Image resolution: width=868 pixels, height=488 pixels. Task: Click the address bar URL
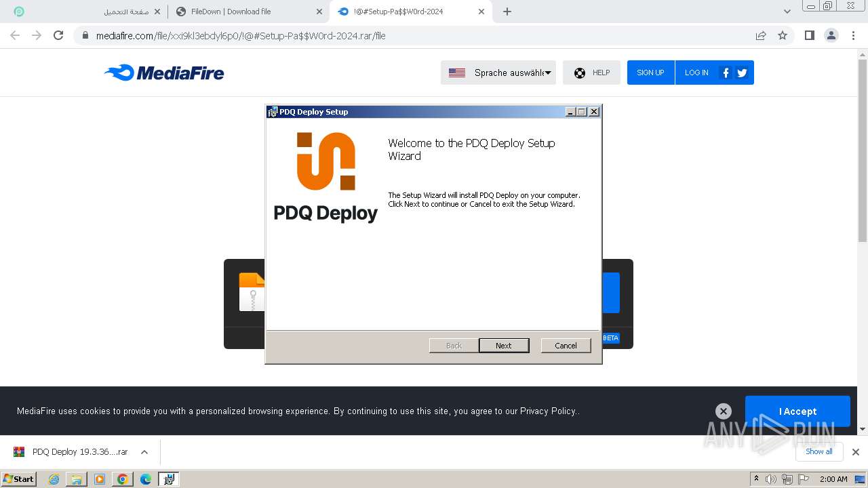pos(241,36)
